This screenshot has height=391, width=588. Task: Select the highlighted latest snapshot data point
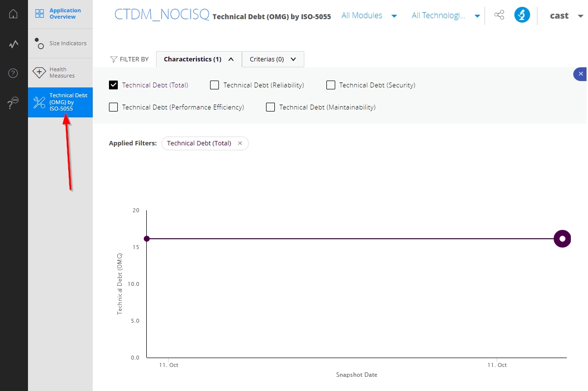pyautogui.click(x=562, y=239)
